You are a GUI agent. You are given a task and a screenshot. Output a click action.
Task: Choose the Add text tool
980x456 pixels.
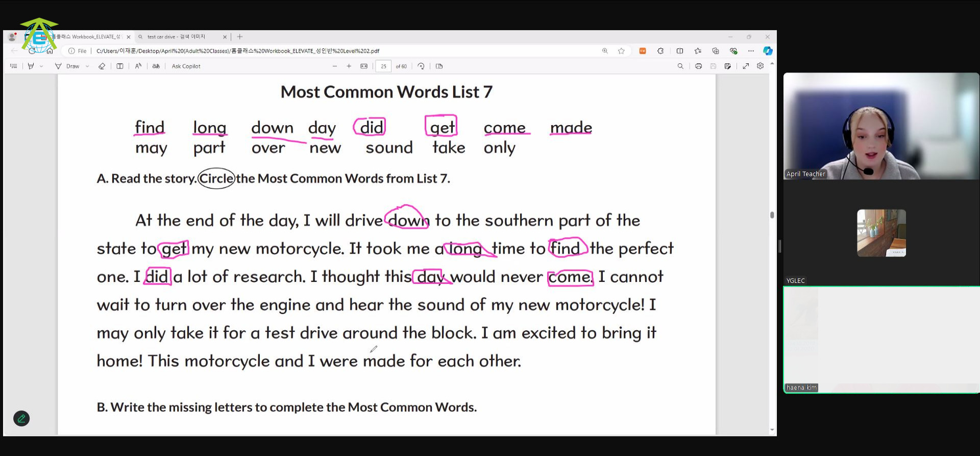[120, 66]
